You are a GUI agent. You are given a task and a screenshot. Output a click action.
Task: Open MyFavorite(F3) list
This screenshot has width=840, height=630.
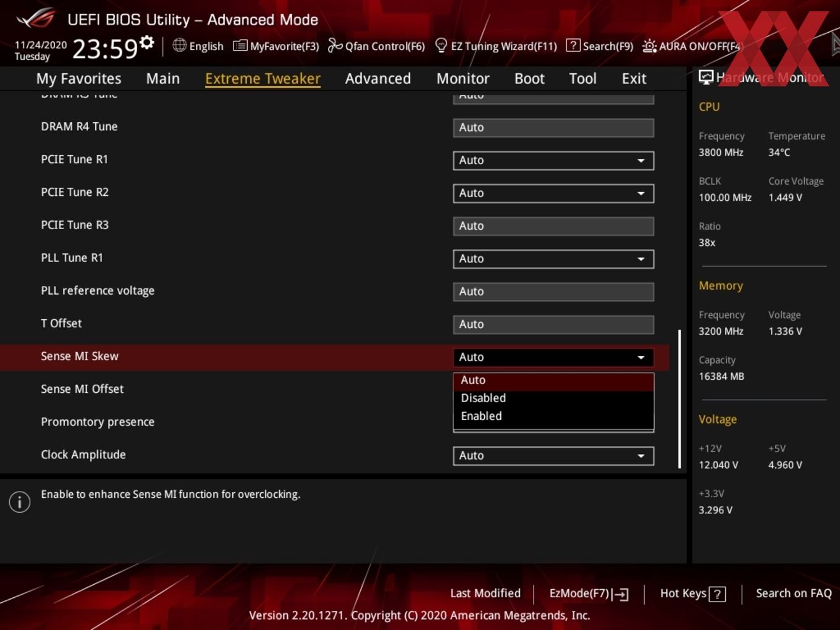276,46
